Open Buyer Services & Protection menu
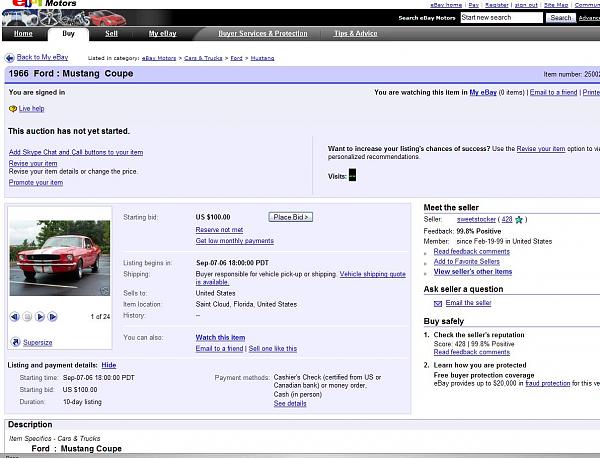The width and height of the screenshot is (600, 458). tap(262, 33)
